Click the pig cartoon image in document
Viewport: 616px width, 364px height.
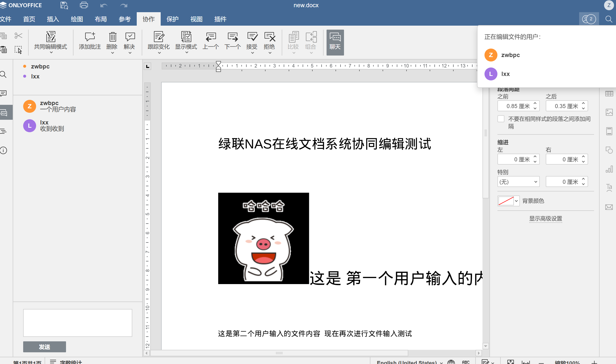[264, 238]
